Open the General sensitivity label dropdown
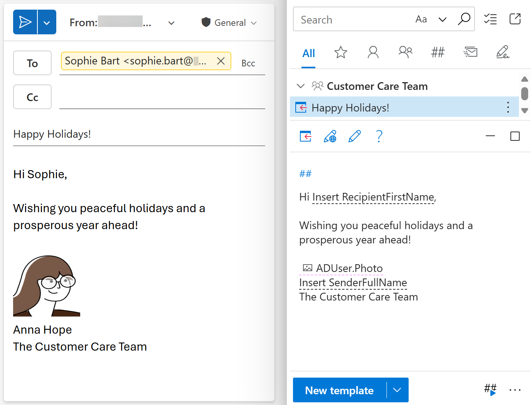This screenshot has width=532, height=405. pyautogui.click(x=254, y=22)
